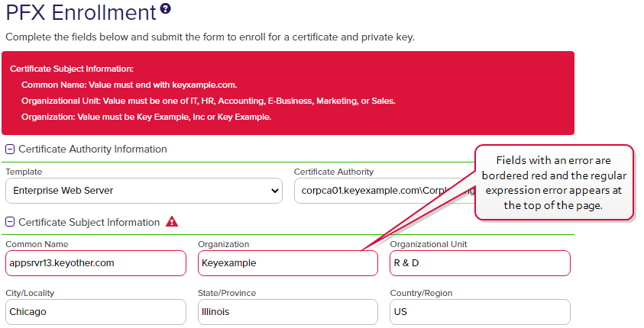The image size is (644, 328).
Task: Click the Certificate Authority Information heading text
Action: pos(93,150)
